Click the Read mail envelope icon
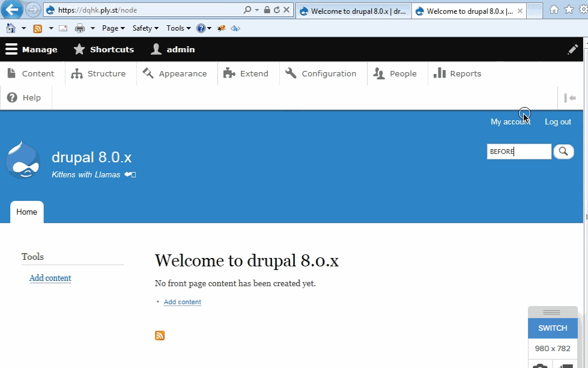This screenshot has width=588, height=368. [x=63, y=28]
